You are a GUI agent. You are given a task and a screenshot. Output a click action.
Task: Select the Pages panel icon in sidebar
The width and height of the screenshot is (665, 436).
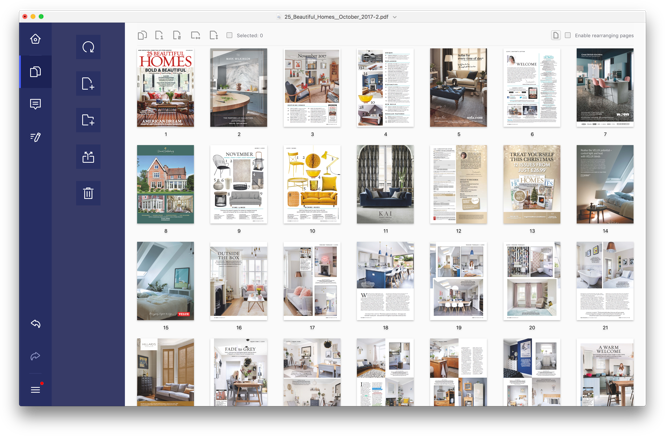click(x=36, y=71)
